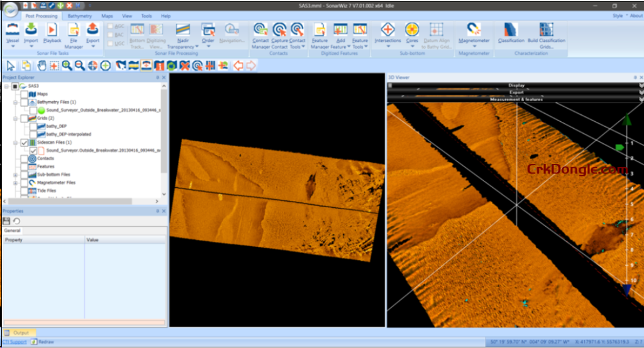Click the zoom in magnifier tool
Screen dimensions: 644x348
coord(67,65)
